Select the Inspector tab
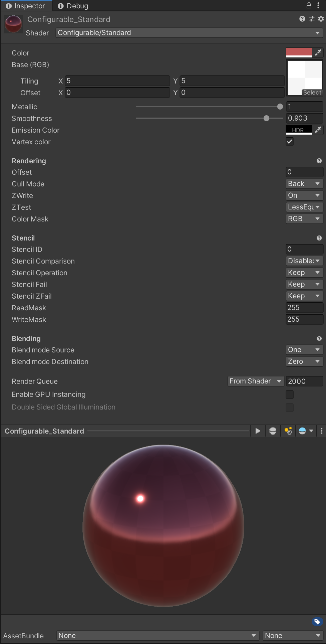The height and width of the screenshot is (644, 326). coord(26,6)
